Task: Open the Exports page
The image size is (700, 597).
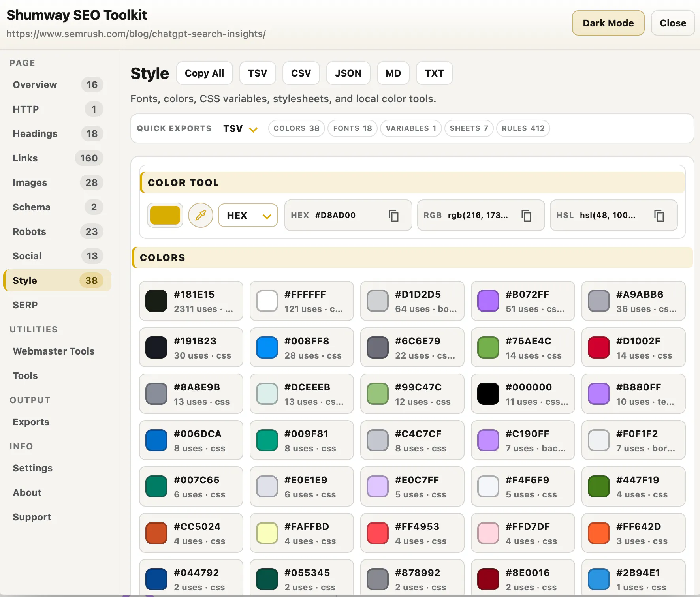Action: click(x=57, y=422)
